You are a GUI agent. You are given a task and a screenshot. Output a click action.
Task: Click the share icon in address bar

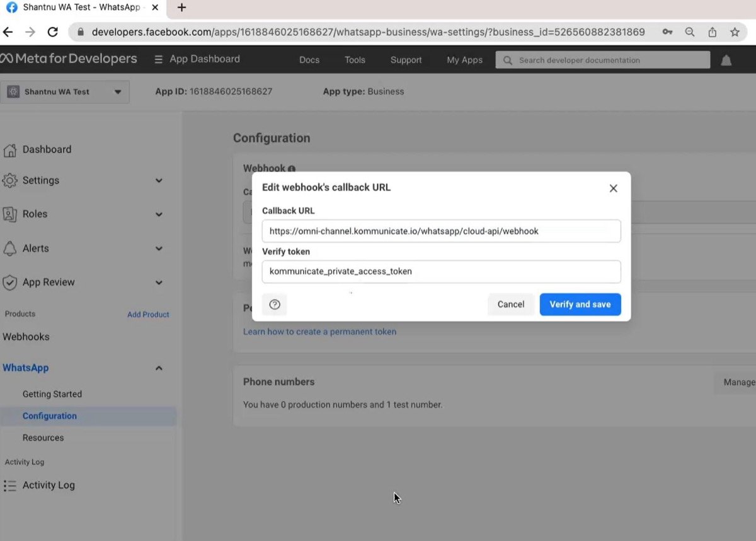click(713, 32)
